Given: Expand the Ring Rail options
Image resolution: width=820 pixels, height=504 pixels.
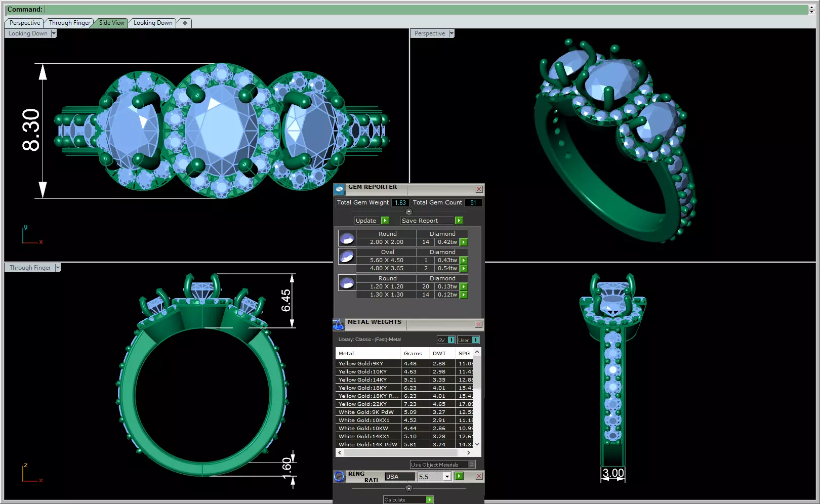Looking at the screenshot, I should [x=409, y=488].
